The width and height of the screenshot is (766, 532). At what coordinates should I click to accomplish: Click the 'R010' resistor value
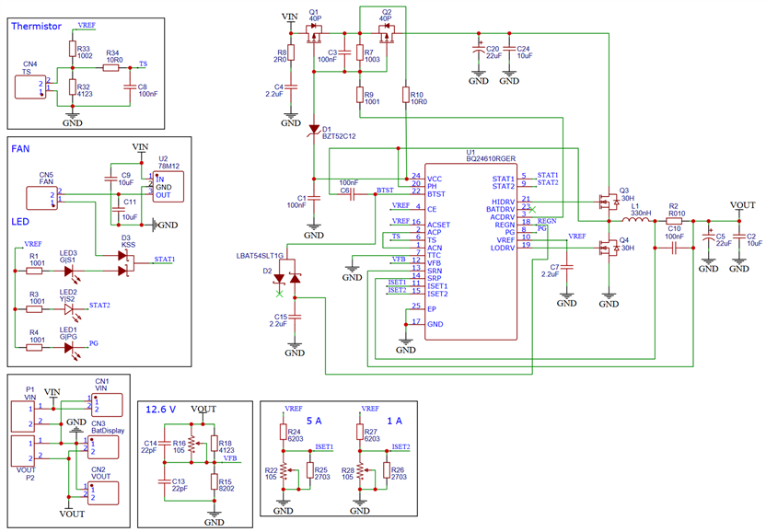677,214
